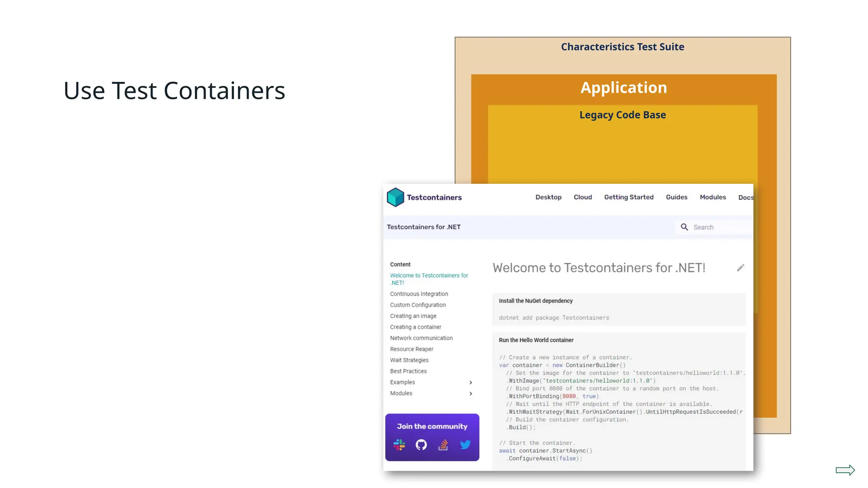Open the Cloud nav item
This screenshot has height=488, width=868.
tap(583, 197)
